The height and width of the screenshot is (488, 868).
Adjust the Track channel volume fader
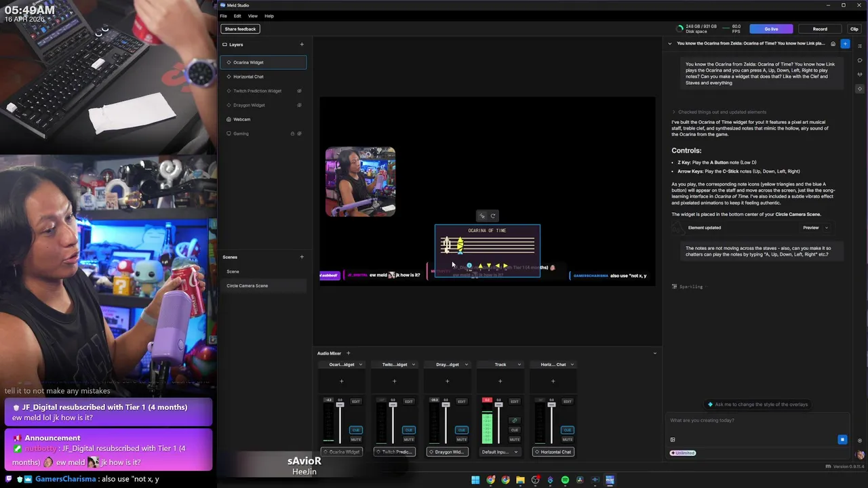[500, 405]
